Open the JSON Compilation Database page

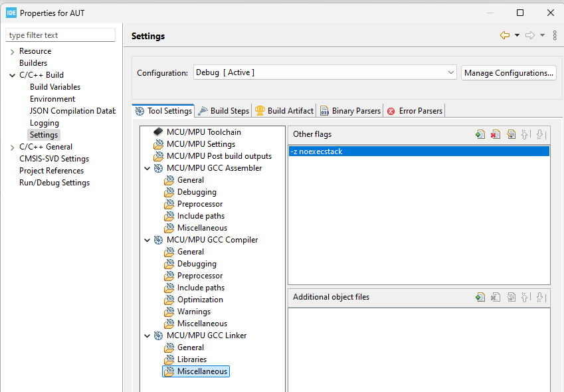click(72, 111)
